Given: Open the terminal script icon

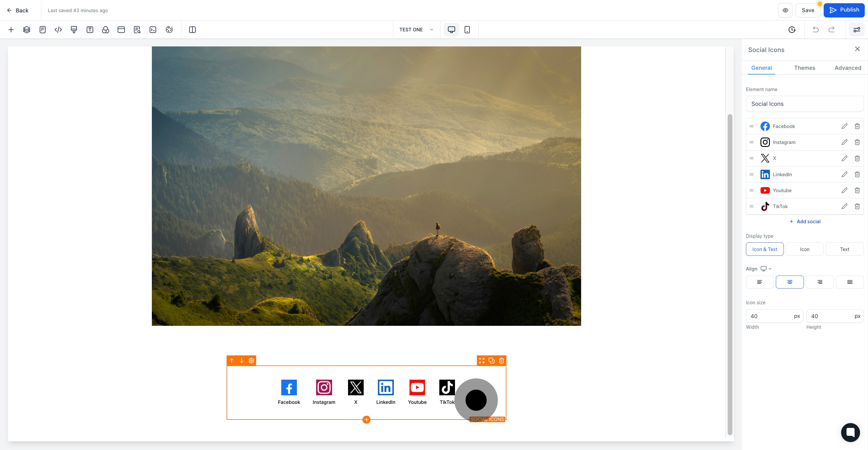Looking at the screenshot, I should (153, 30).
